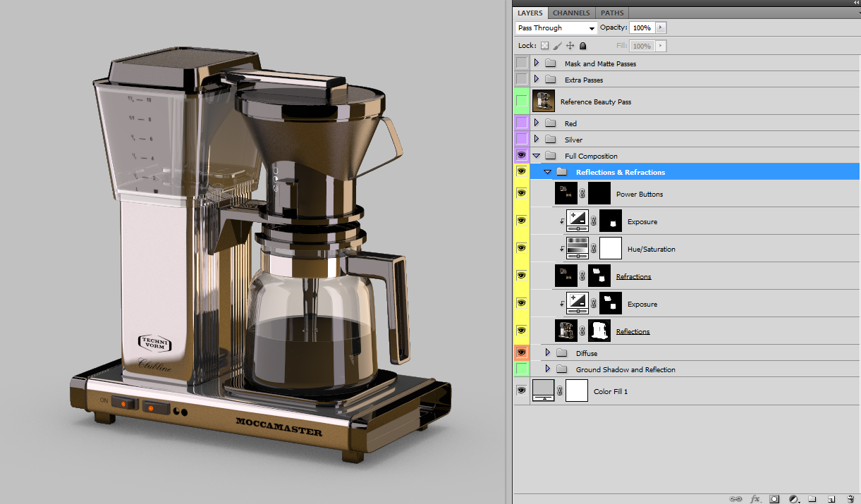This screenshot has width=861, height=504.
Task: Lock image pixels with the brush icon
Action: (557, 46)
